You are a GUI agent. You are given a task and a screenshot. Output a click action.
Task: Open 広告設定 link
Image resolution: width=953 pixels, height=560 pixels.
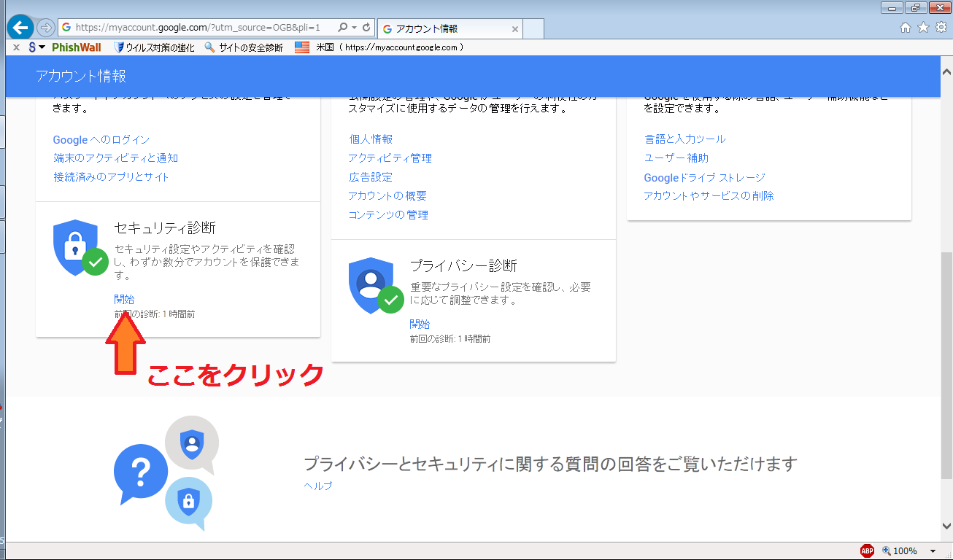click(x=370, y=177)
